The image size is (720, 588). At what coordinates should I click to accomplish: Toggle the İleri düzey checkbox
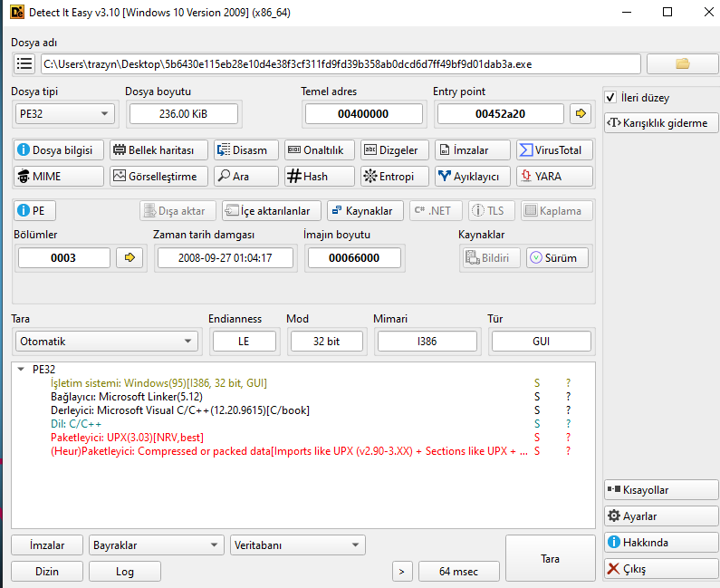[611, 98]
